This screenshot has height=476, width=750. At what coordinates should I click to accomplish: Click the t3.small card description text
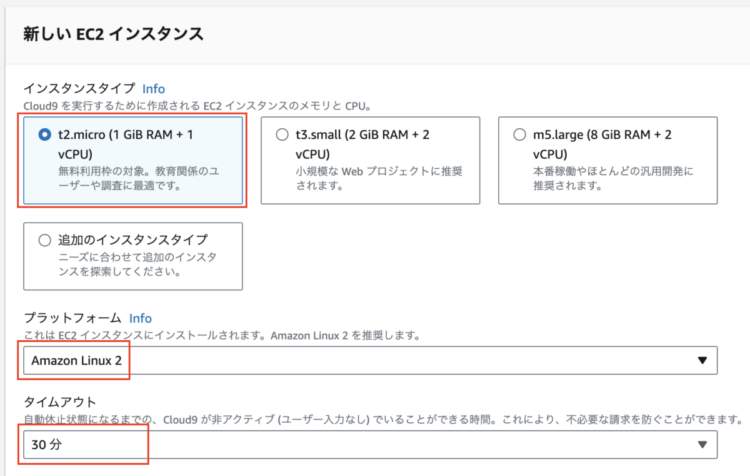point(379,178)
